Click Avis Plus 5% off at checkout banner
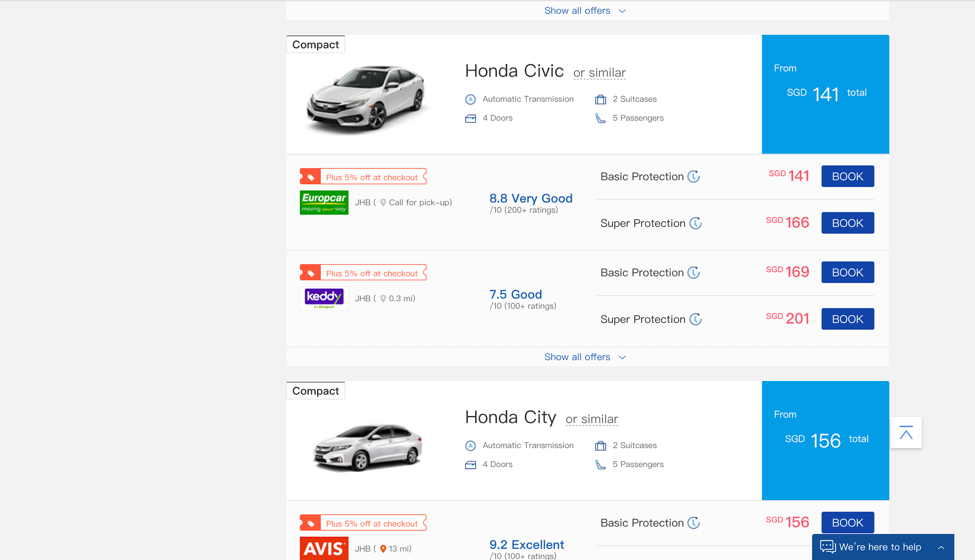The height and width of the screenshot is (560, 975). [x=363, y=523]
